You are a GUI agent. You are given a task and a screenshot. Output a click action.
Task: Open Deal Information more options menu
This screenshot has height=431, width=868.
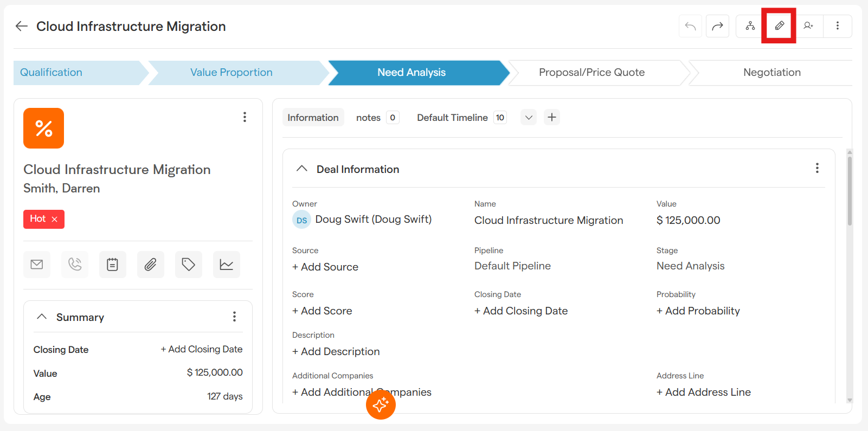click(x=817, y=169)
